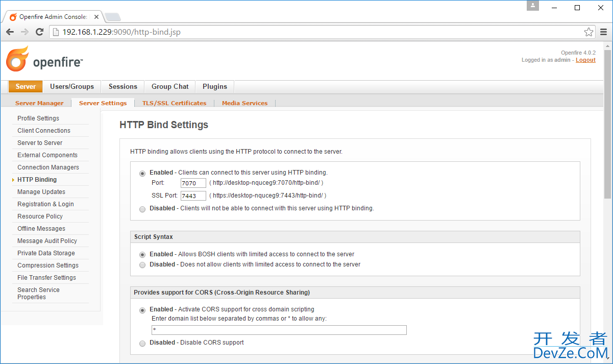613x364 pixels.
Task: Open File Transfer Settings
Action: (46, 278)
